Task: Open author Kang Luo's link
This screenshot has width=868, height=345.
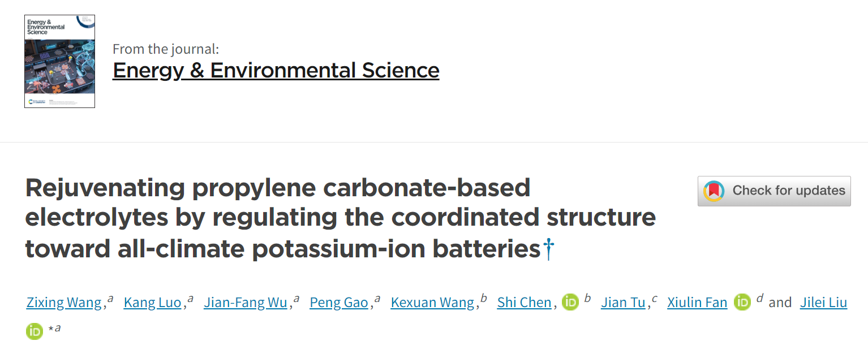Action: (152, 303)
